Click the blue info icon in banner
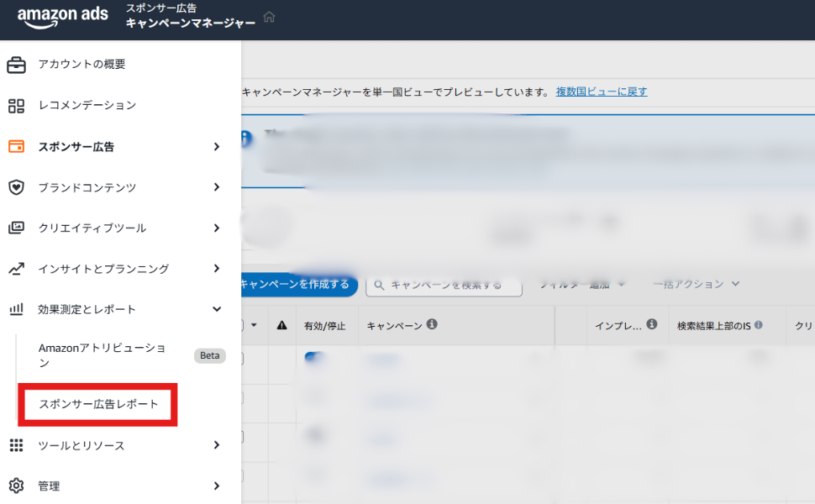Screen dimensions: 815x504 (x=246, y=139)
